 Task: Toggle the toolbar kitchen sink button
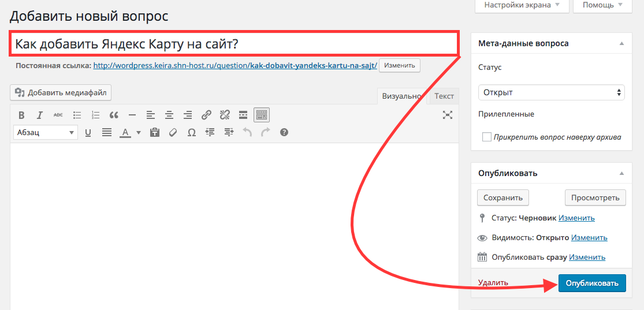(262, 115)
